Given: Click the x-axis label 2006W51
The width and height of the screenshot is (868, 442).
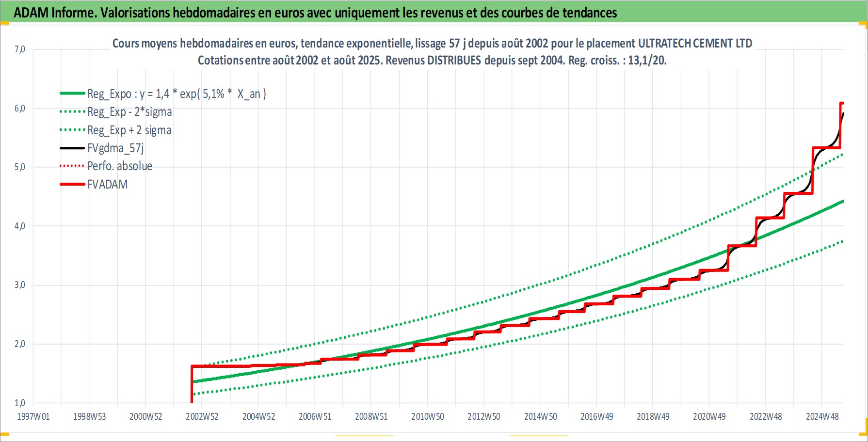Looking at the screenshot, I should [x=315, y=417].
